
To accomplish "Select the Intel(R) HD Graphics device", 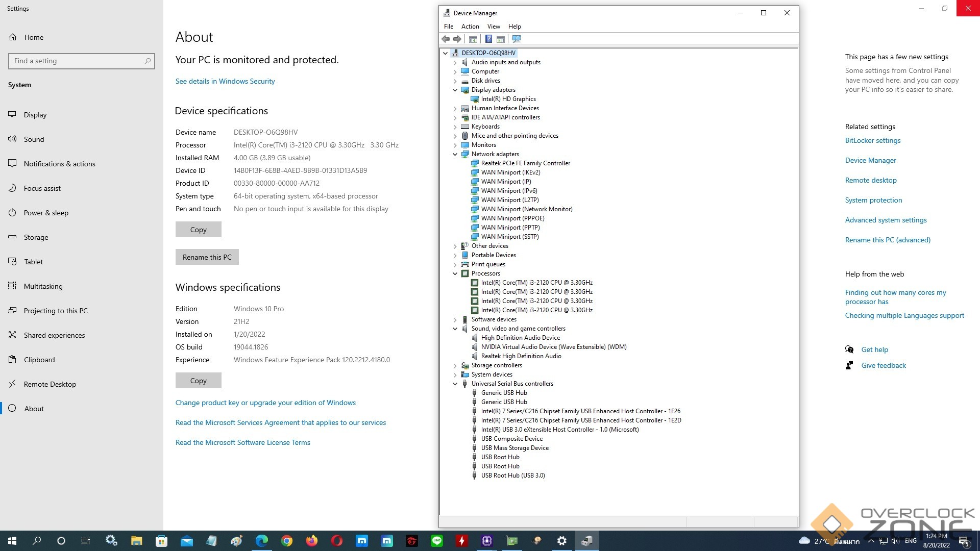I will point(508,99).
